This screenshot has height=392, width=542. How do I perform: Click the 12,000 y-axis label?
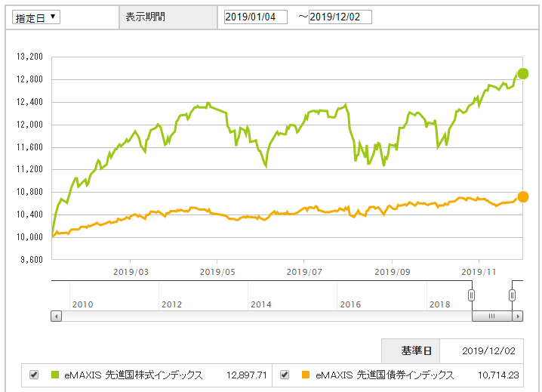tap(29, 124)
